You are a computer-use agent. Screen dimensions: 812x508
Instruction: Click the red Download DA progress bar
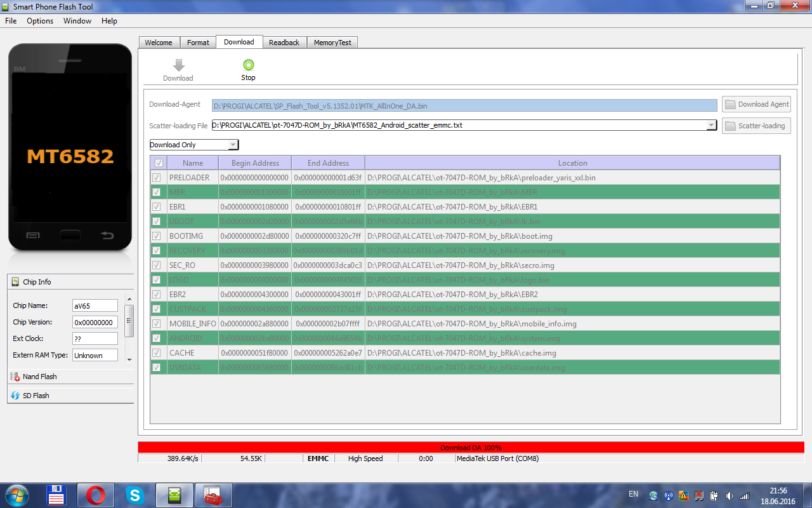[471, 448]
